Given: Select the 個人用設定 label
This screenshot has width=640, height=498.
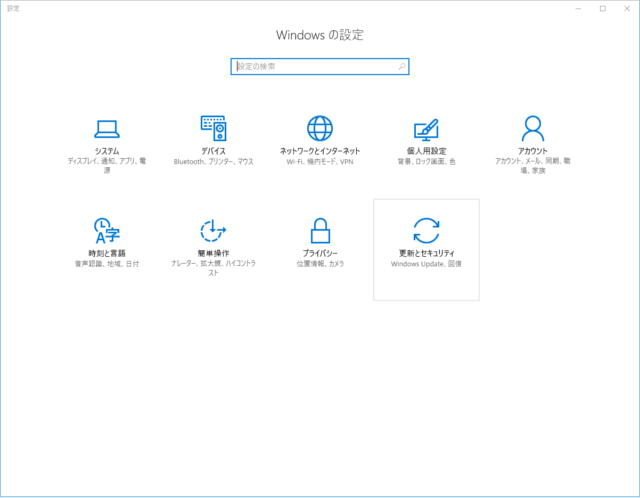Looking at the screenshot, I should pos(426,151).
